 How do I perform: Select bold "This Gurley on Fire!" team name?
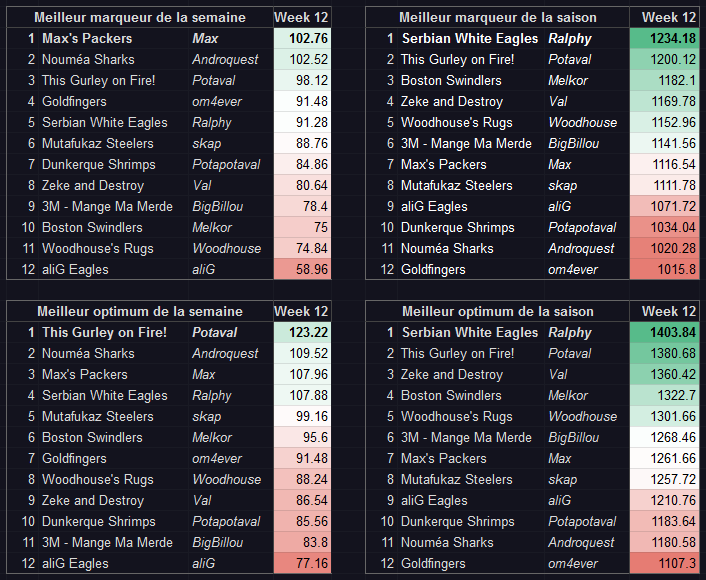[x=105, y=333]
